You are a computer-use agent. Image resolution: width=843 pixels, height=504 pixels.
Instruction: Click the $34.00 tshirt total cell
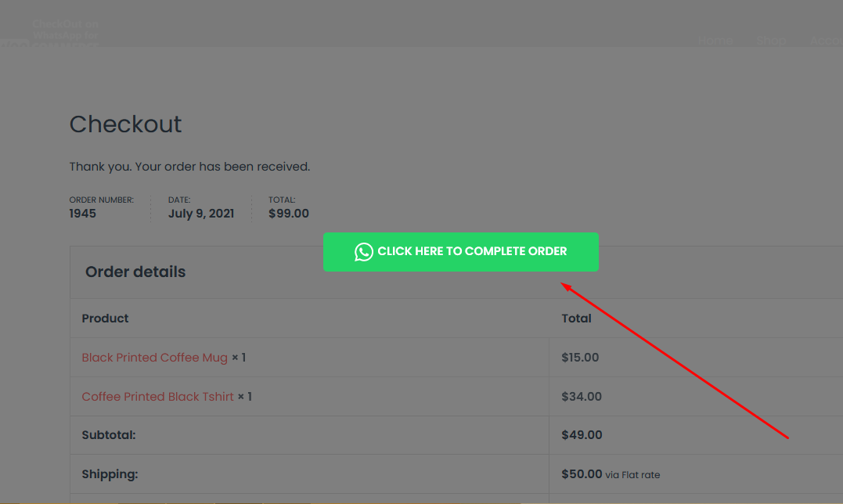pyautogui.click(x=582, y=397)
